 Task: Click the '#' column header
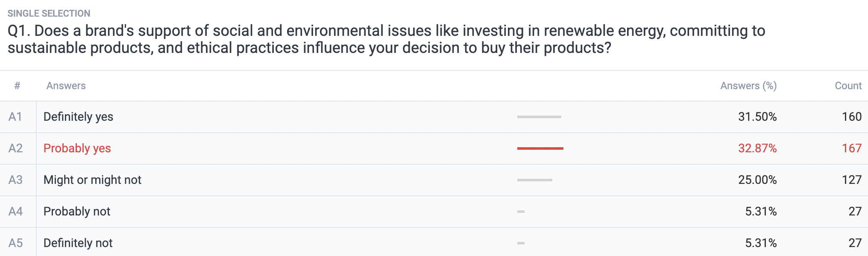pos(17,86)
